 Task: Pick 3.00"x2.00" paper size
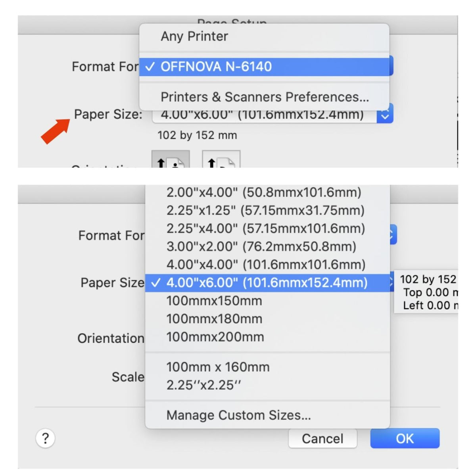261,246
